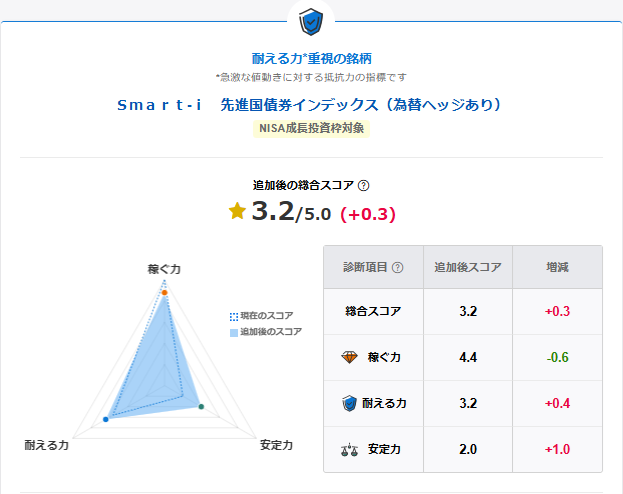Click the shield icon for 耐える力
This screenshot has width=623, height=494.
tap(348, 403)
